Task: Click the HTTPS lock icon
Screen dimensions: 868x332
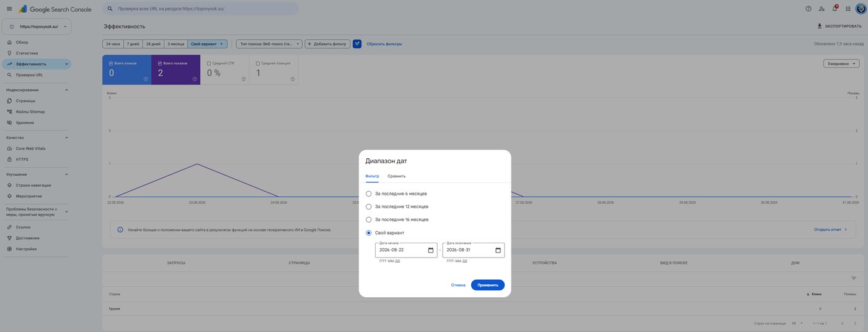Action: tap(10, 159)
